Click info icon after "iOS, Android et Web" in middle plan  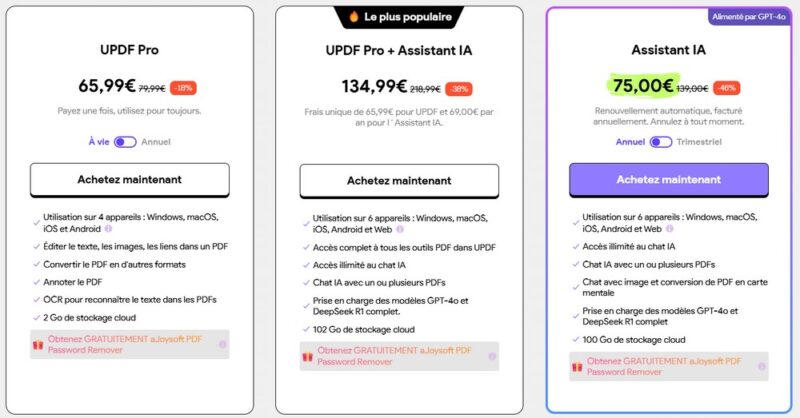coord(401,230)
